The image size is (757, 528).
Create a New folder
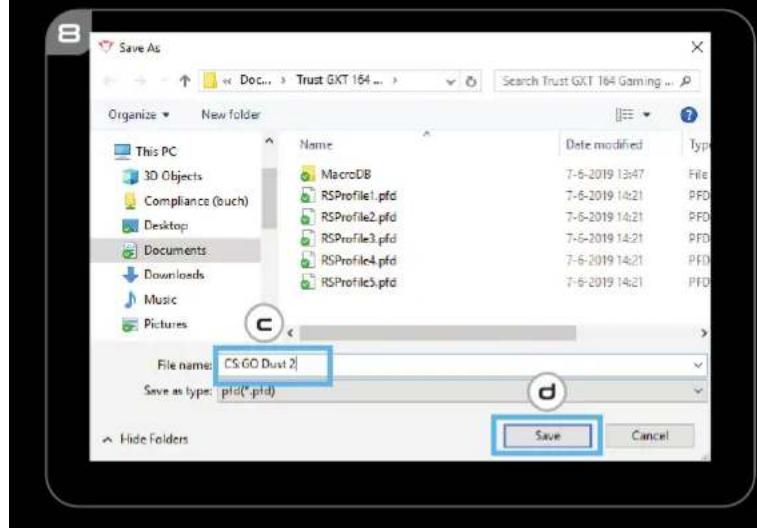(231, 114)
